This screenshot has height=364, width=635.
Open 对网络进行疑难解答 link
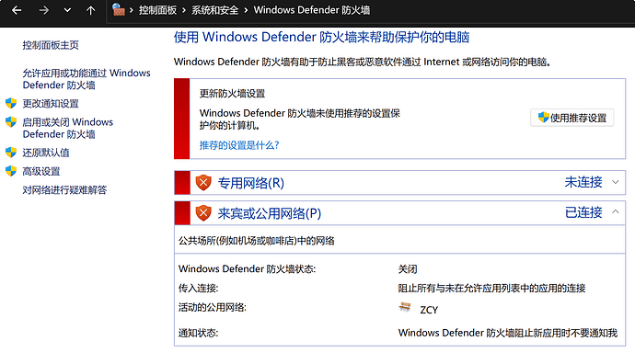(64, 189)
